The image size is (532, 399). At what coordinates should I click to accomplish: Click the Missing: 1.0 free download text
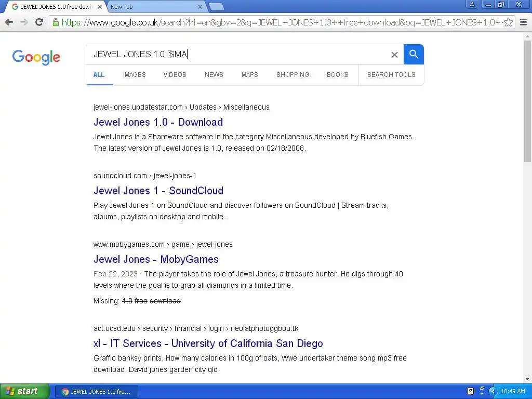137,301
